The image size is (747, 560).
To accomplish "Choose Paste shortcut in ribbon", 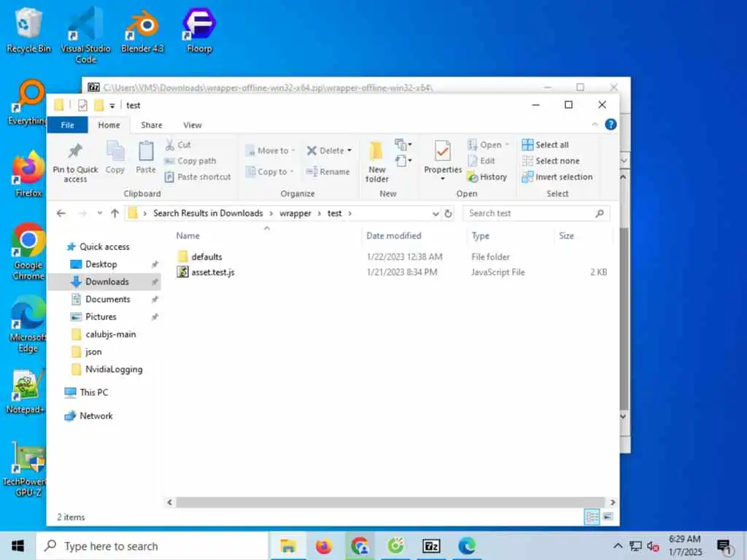I will coord(198,176).
